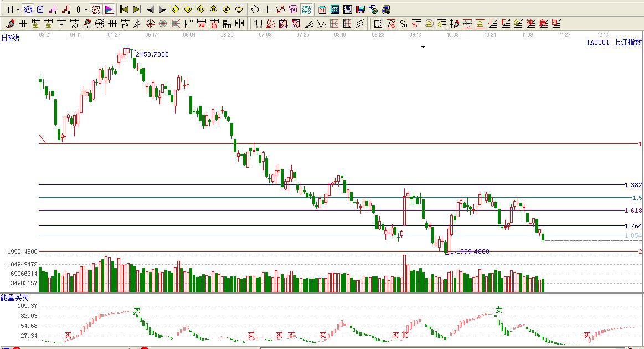Click the floppy disk save icon
The image size is (644, 349).
(x=360, y=9)
